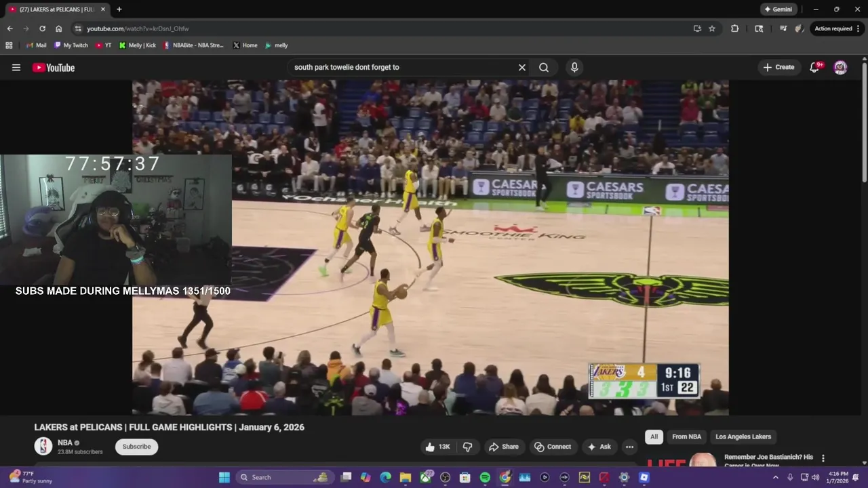The height and width of the screenshot is (488, 868).
Task: Subscribe to the NBA channel
Action: click(x=136, y=447)
